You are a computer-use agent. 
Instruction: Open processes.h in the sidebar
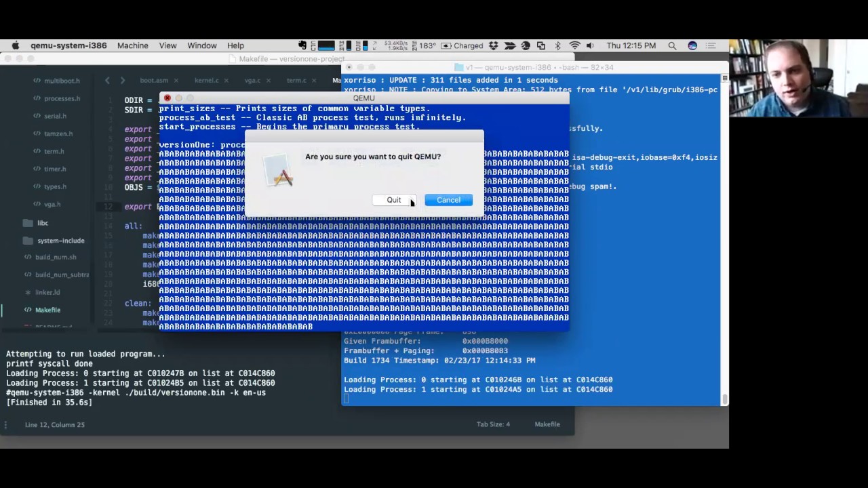click(62, 98)
